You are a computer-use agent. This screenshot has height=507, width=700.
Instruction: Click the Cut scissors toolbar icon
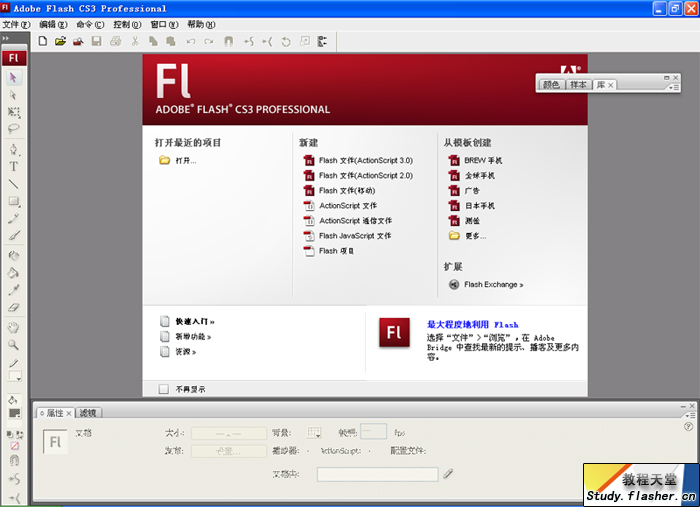pos(135,42)
